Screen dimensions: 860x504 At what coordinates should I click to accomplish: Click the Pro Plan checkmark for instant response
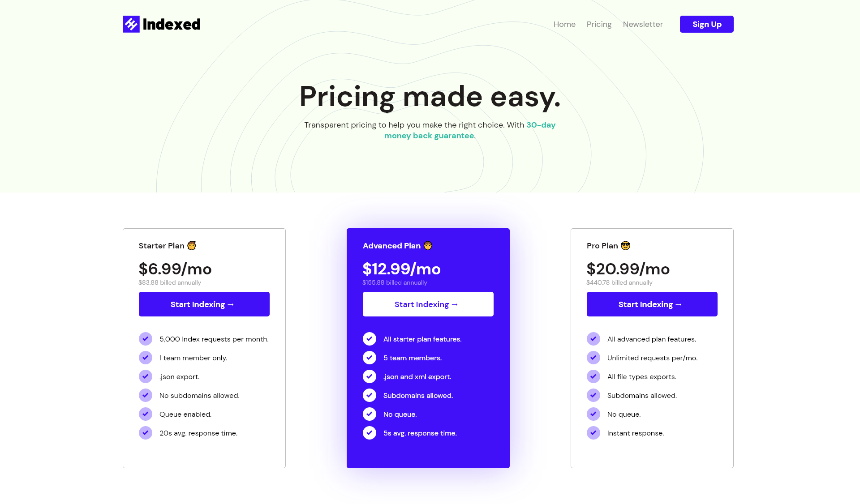(x=593, y=432)
